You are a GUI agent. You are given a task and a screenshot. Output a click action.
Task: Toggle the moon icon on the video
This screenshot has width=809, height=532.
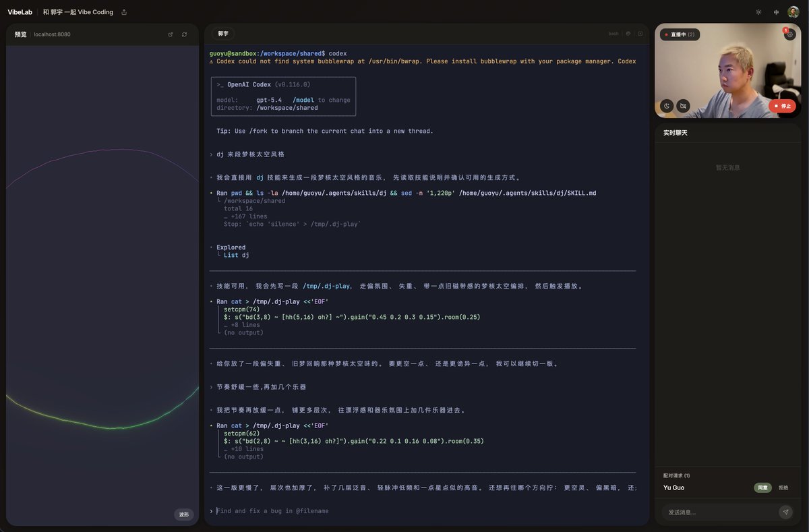[666, 106]
